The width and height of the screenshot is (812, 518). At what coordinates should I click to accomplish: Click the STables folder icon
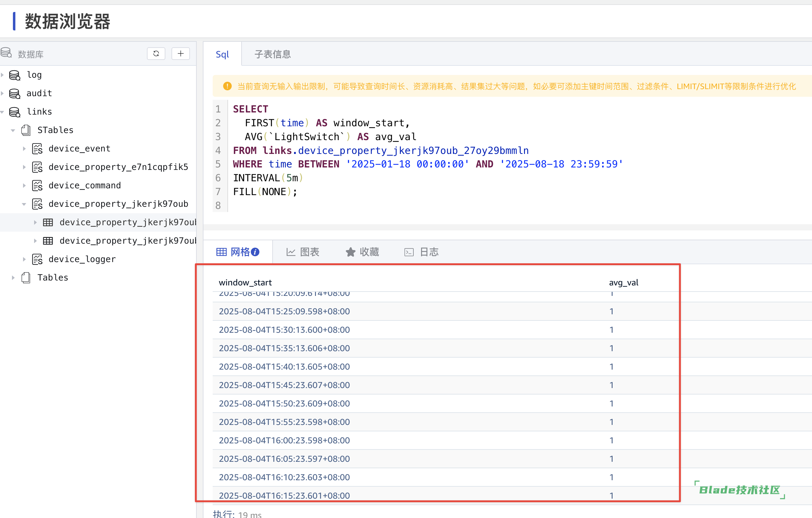tap(26, 130)
